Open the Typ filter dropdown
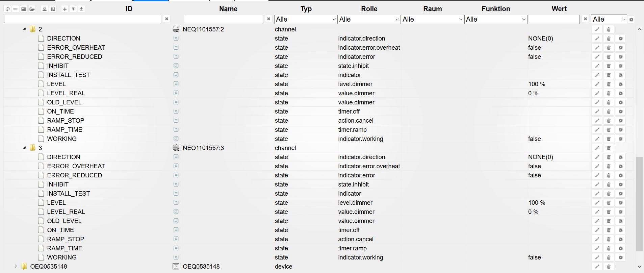The height and width of the screenshot is (273, 644). [x=306, y=20]
